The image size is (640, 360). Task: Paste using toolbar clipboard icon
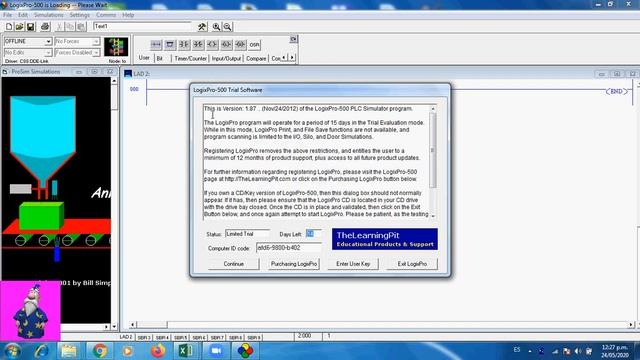point(81,27)
